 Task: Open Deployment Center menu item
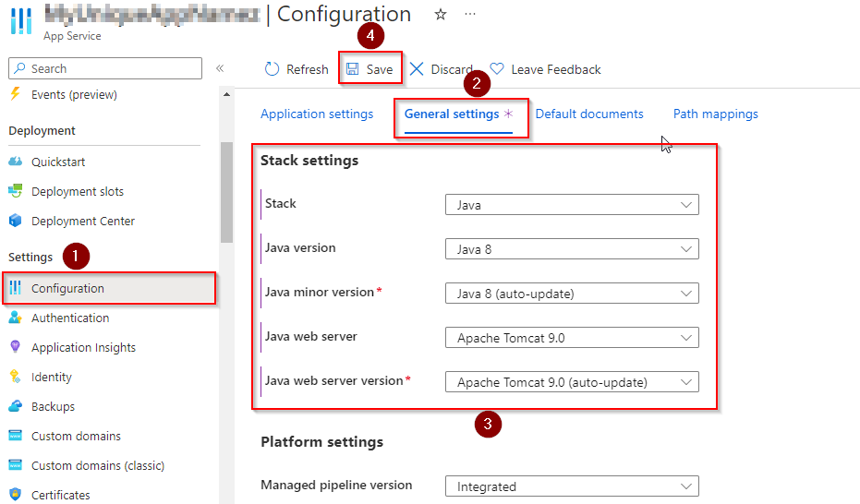coord(83,221)
